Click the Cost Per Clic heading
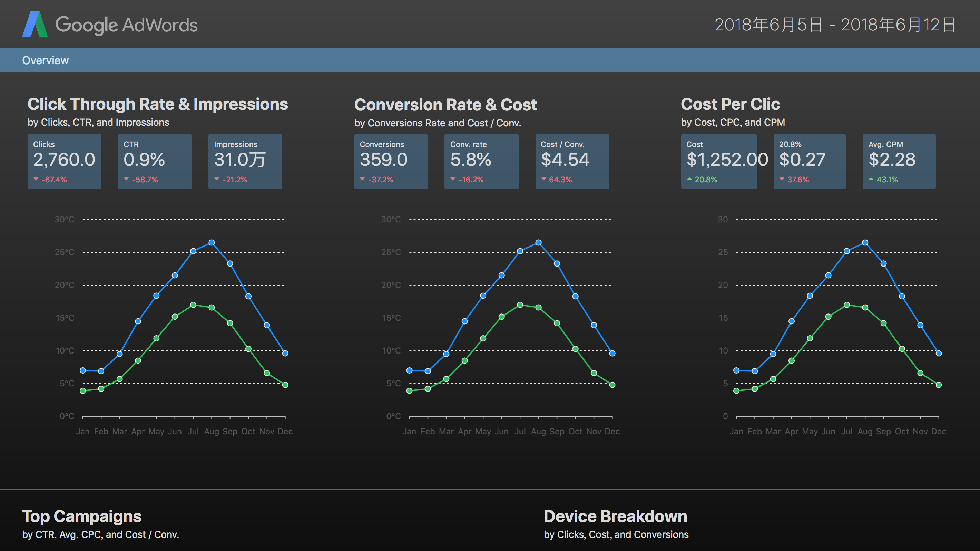The image size is (980, 551). (731, 104)
